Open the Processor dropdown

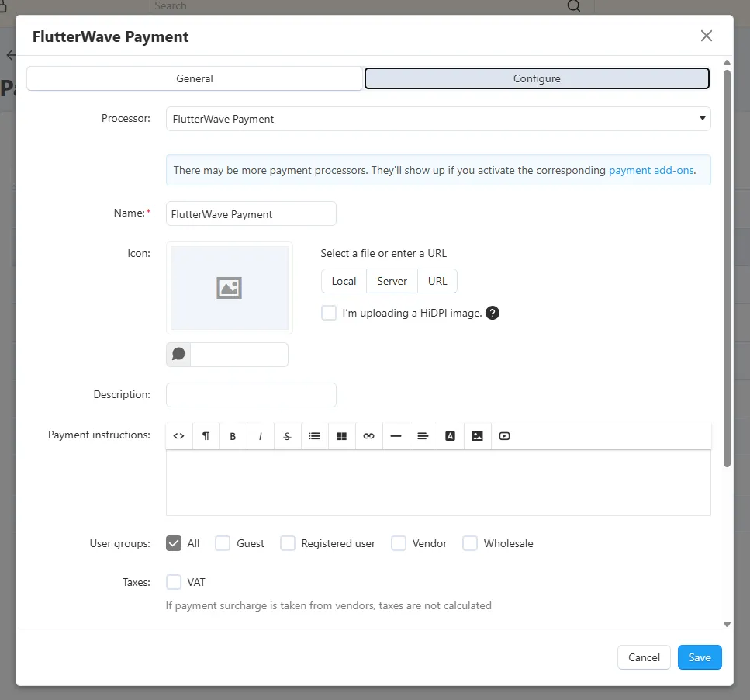point(438,119)
